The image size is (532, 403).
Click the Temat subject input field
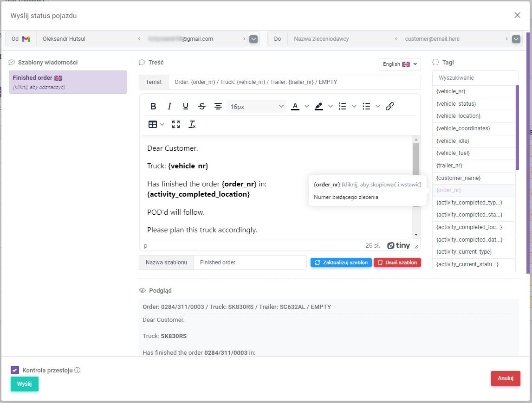[294, 82]
